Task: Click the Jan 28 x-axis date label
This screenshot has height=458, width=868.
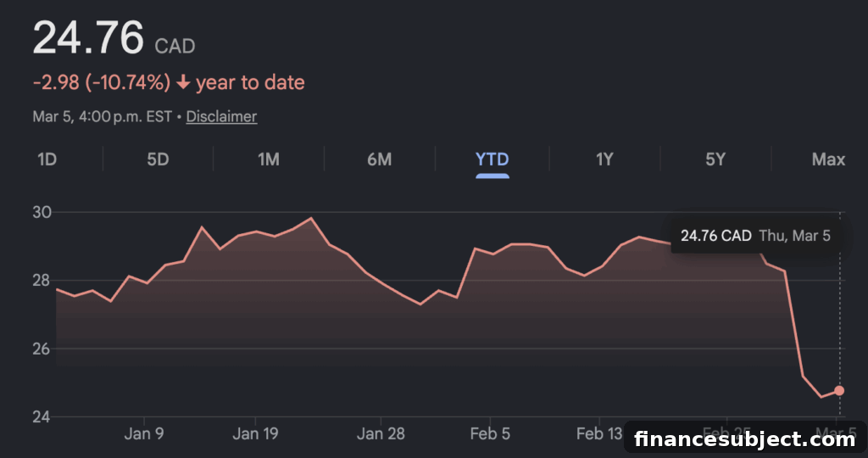Action: coord(381,433)
